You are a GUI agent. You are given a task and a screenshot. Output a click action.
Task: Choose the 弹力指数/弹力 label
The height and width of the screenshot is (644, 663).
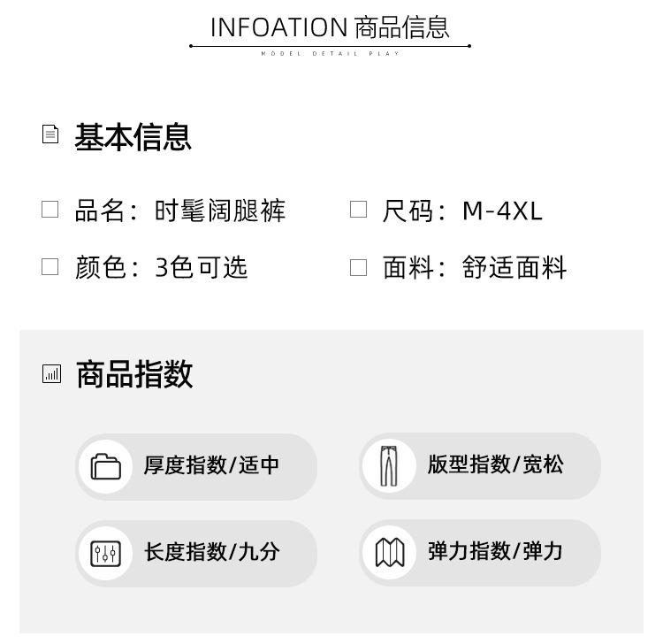[x=495, y=551]
